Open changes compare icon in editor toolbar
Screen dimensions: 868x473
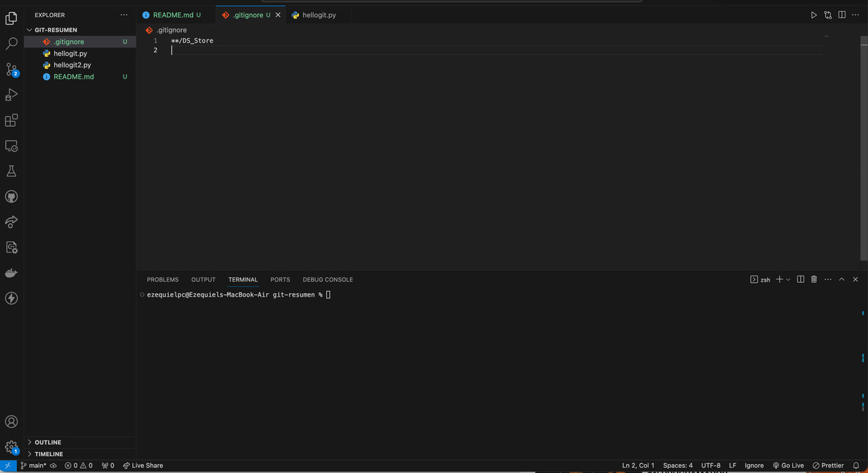point(828,15)
